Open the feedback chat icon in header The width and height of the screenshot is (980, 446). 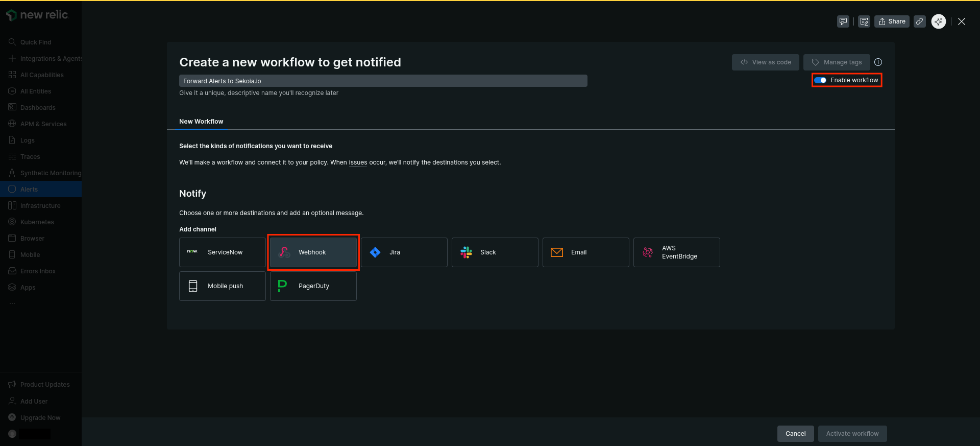843,21
